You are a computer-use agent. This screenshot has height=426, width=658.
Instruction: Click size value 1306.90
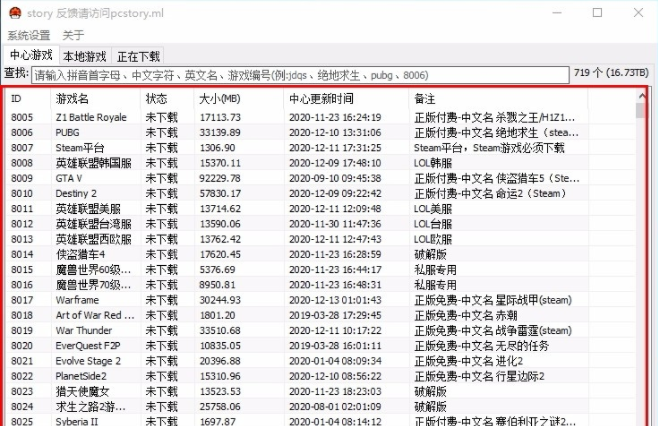[217, 148]
